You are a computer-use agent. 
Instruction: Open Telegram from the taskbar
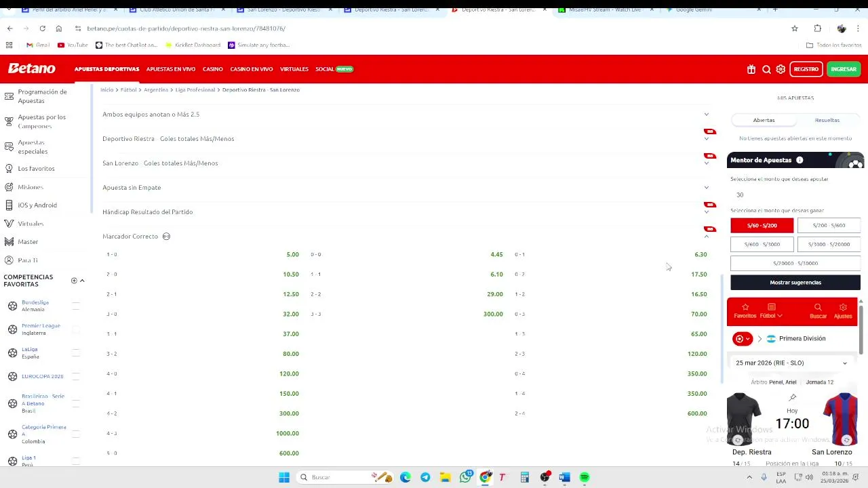tap(425, 477)
